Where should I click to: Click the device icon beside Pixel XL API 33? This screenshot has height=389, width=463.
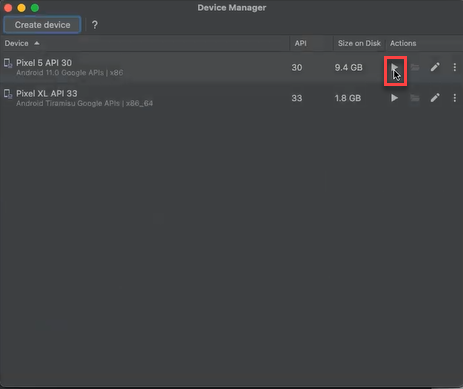[8, 94]
